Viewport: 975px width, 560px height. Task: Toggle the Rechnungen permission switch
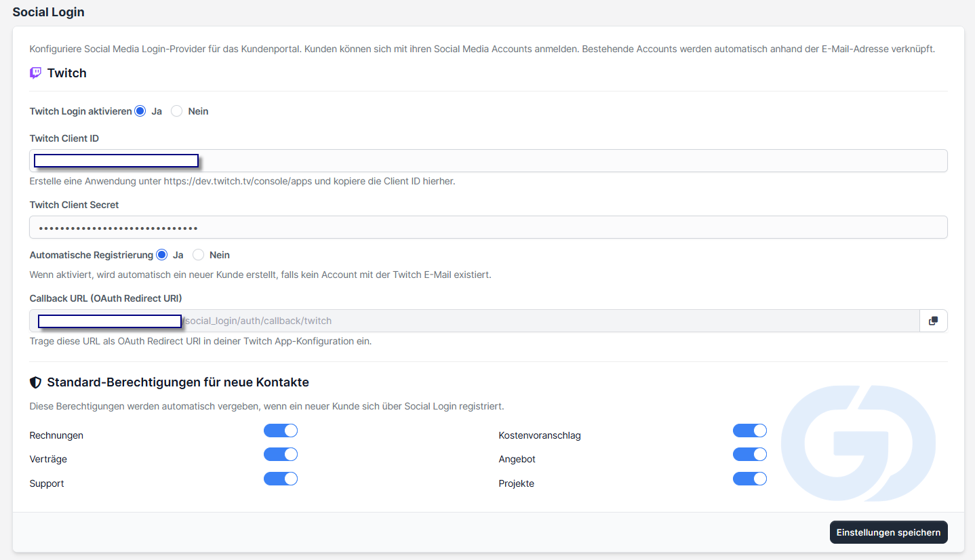[281, 431]
